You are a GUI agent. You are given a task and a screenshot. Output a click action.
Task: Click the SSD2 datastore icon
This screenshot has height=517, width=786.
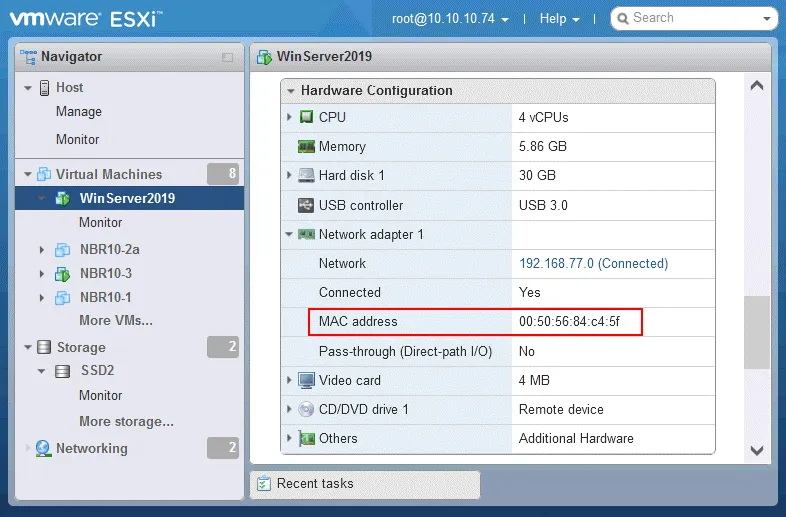pos(63,371)
